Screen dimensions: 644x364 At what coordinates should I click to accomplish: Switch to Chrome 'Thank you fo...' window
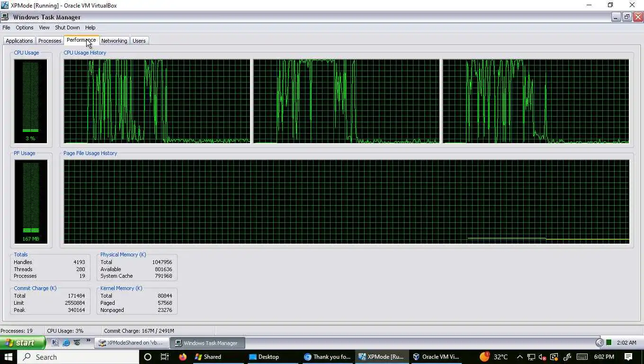328,357
